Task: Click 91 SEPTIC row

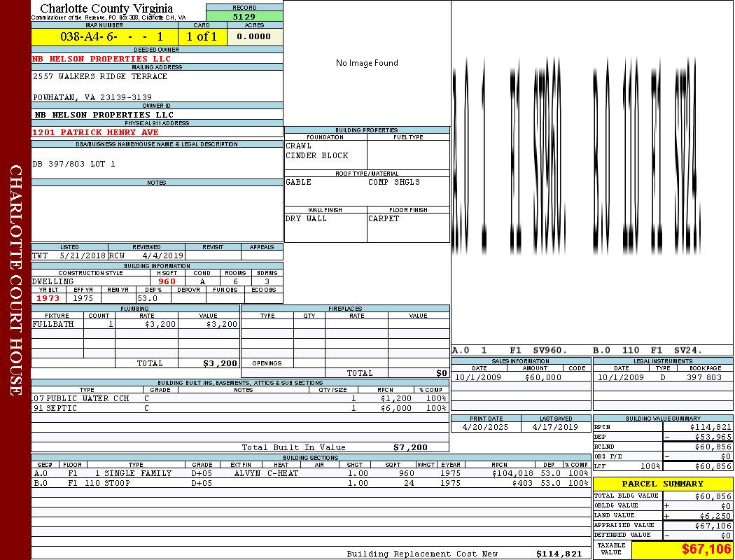Action: 240,409
